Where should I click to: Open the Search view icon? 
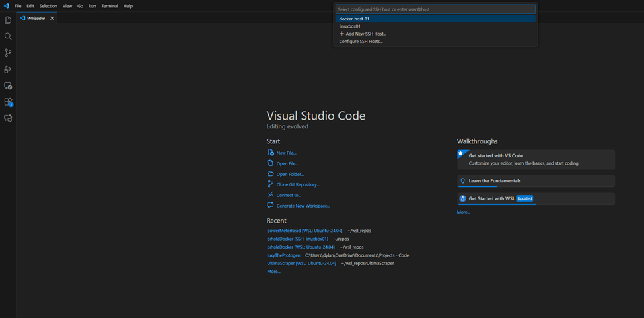click(x=8, y=37)
